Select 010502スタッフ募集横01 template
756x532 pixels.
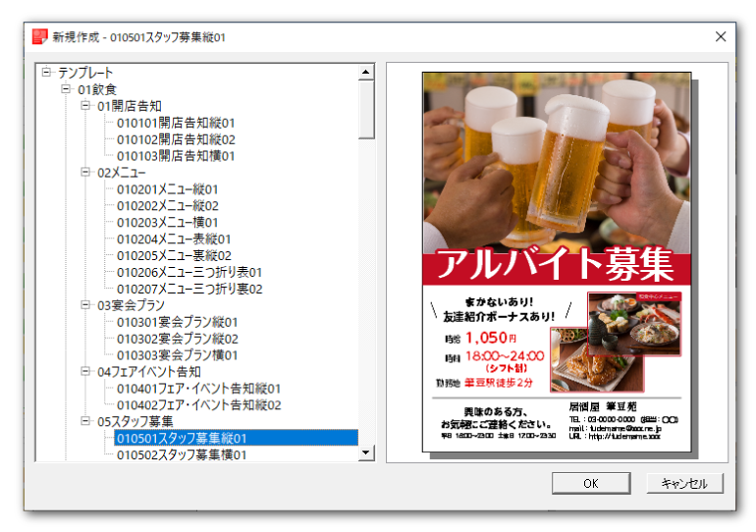[182, 454]
